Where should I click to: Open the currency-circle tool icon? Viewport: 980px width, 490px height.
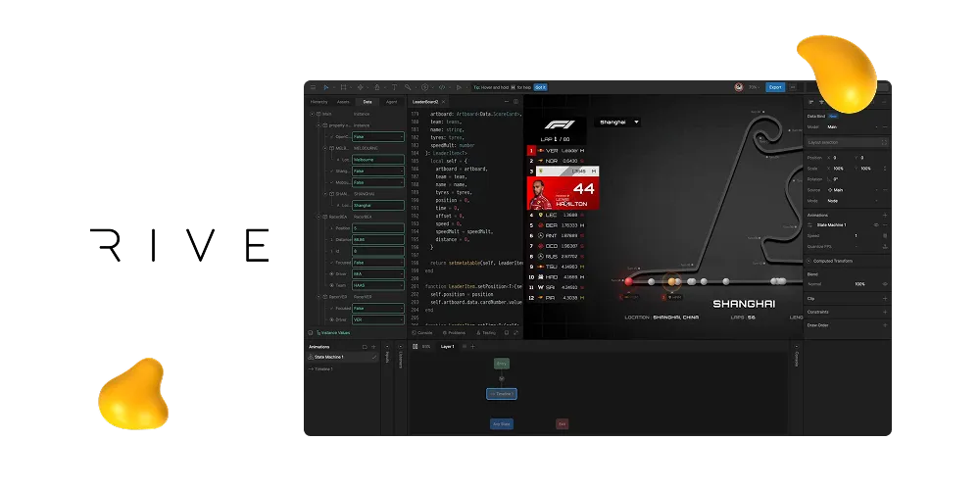click(x=425, y=87)
